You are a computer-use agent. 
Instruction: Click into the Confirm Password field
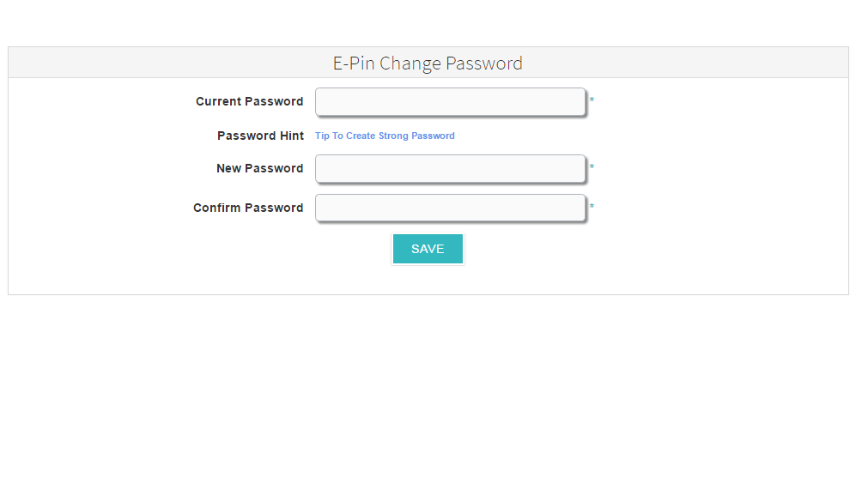[x=450, y=208]
